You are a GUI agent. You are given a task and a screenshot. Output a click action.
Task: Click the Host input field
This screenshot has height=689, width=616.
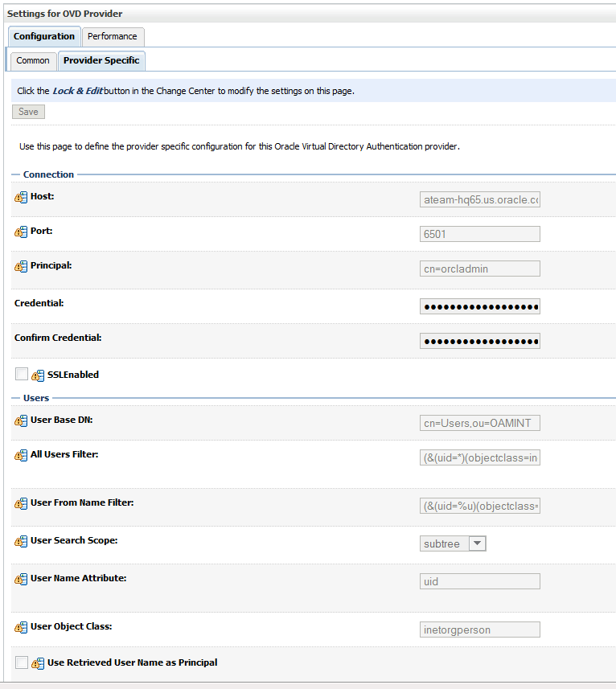480,199
